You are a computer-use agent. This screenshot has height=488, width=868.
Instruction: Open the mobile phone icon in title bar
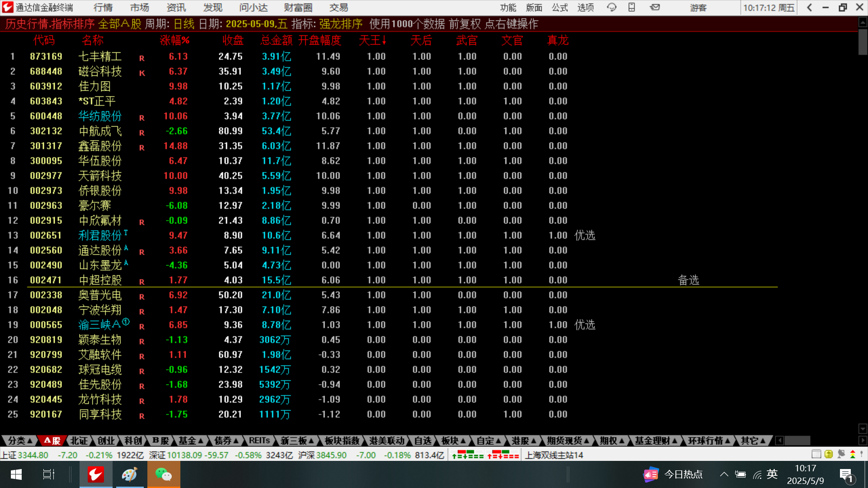[x=632, y=7]
